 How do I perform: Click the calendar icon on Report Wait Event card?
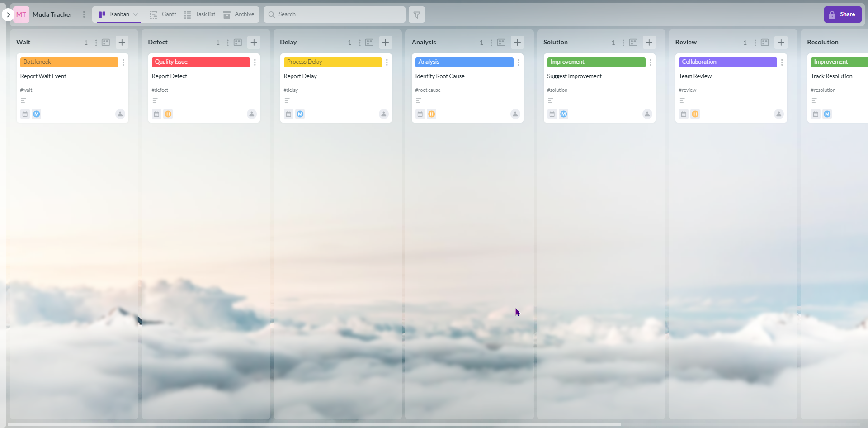pos(24,114)
